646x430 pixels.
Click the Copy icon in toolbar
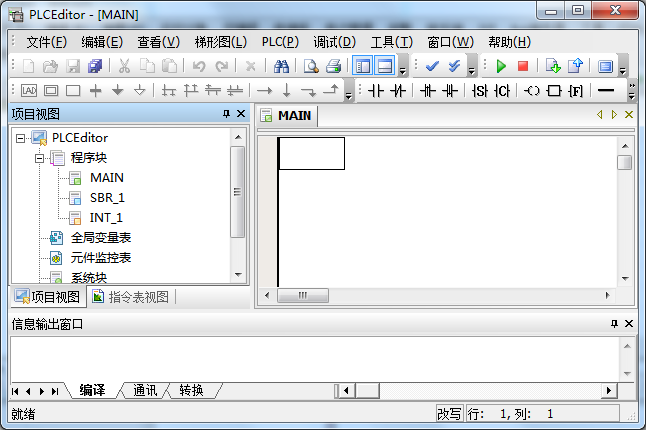click(x=147, y=66)
